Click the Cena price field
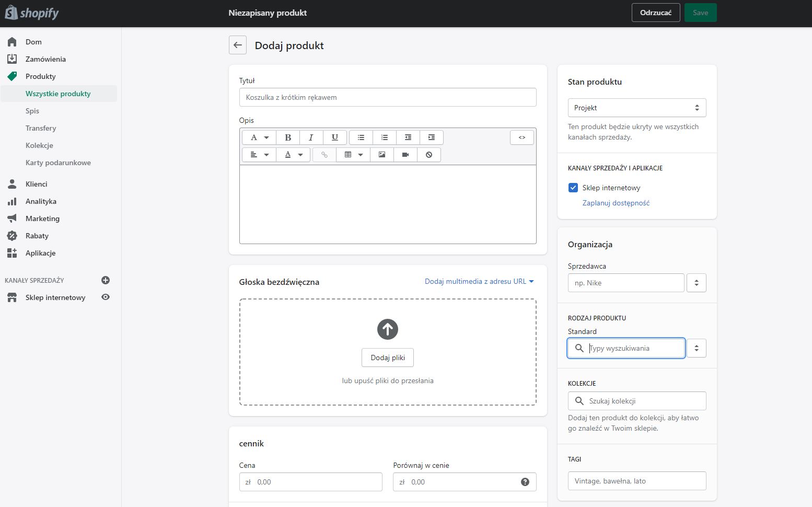The height and width of the screenshot is (507, 812). pyautogui.click(x=310, y=482)
